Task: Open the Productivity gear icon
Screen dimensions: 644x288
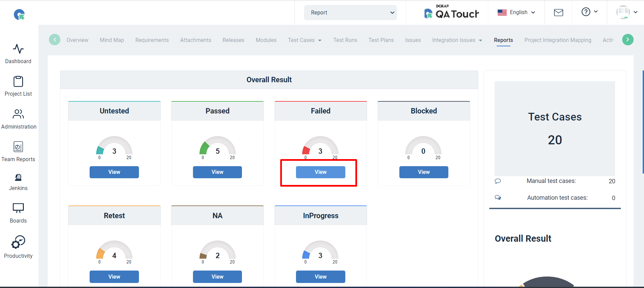Action: (18, 242)
